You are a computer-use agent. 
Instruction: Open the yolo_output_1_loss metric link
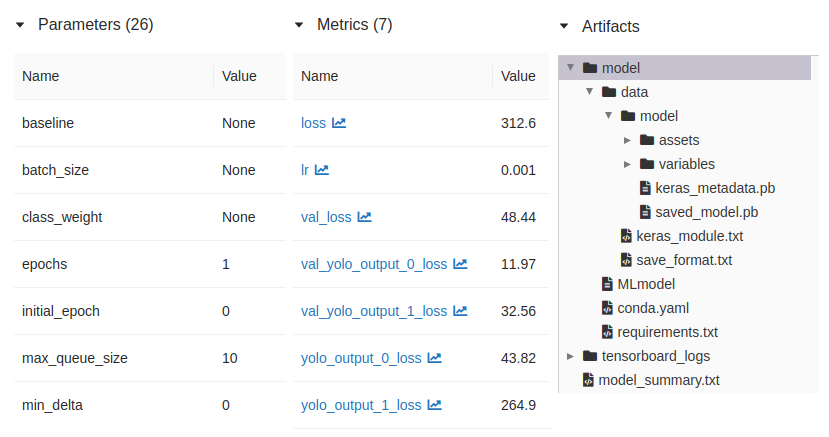coord(361,405)
